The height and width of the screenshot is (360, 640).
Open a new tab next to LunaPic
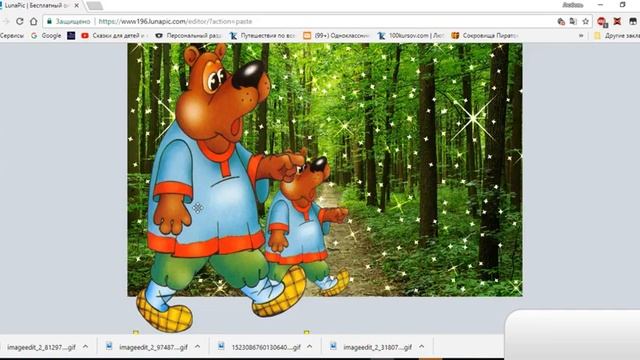95,6
